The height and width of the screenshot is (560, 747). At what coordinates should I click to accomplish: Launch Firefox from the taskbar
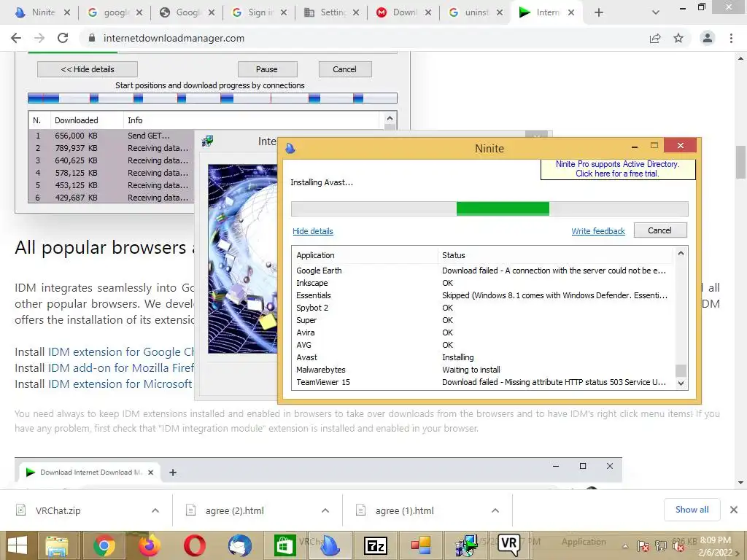[149, 545]
